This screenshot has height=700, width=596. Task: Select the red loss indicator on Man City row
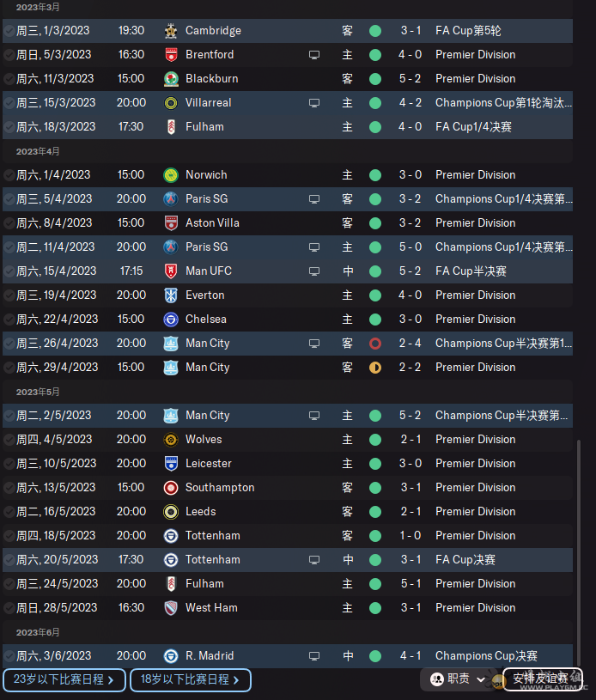click(x=375, y=344)
